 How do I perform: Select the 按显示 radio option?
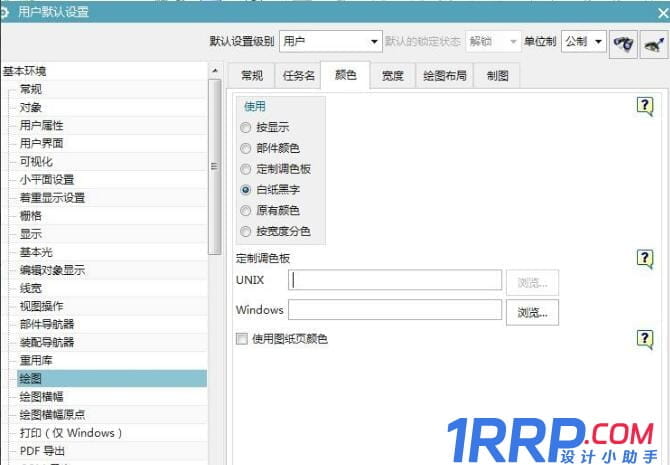[245, 127]
